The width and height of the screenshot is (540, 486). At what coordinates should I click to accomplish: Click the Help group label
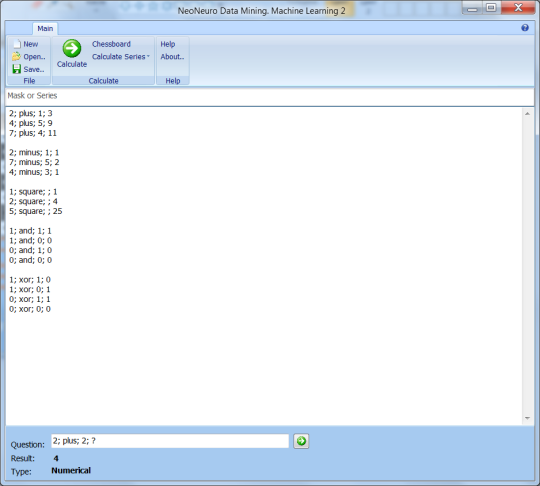pyautogui.click(x=173, y=81)
